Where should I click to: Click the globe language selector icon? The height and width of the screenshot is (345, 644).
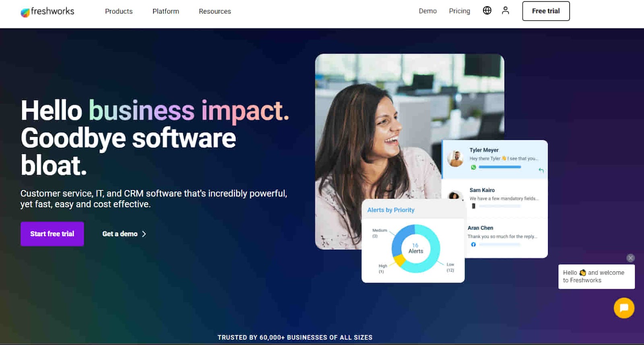click(x=487, y=10)
